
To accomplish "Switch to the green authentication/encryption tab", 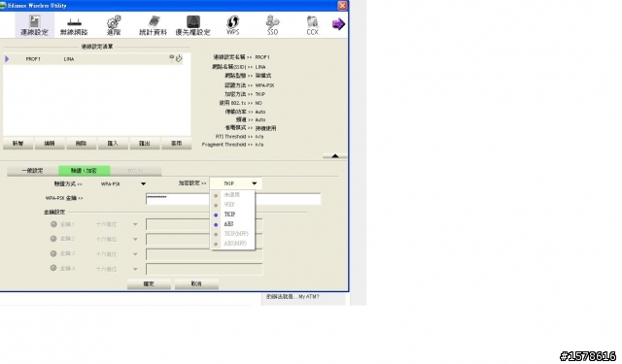I will (x=85, y=171).
